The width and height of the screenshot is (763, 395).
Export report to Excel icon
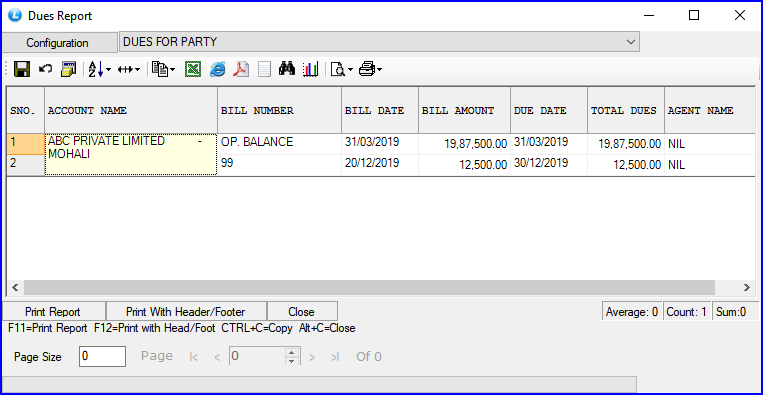(193, 70)
